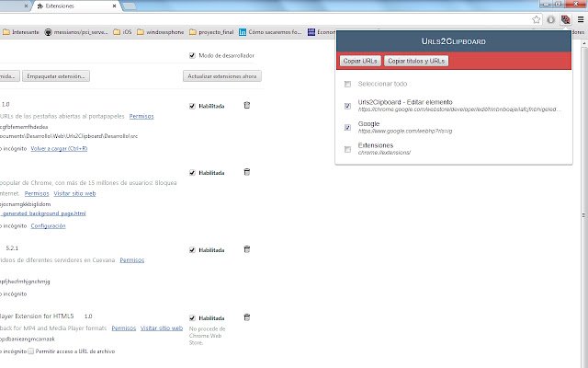The height and width of the screenshot is (368, 588).
Task: Open the iOS bookmarks folder
Action: (x=122, y=32)
